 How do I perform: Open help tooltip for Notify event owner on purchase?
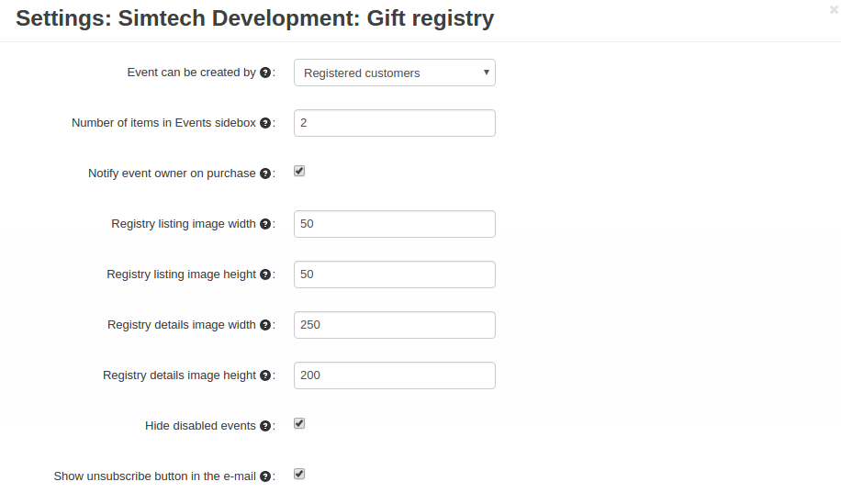tap(265, 174)
